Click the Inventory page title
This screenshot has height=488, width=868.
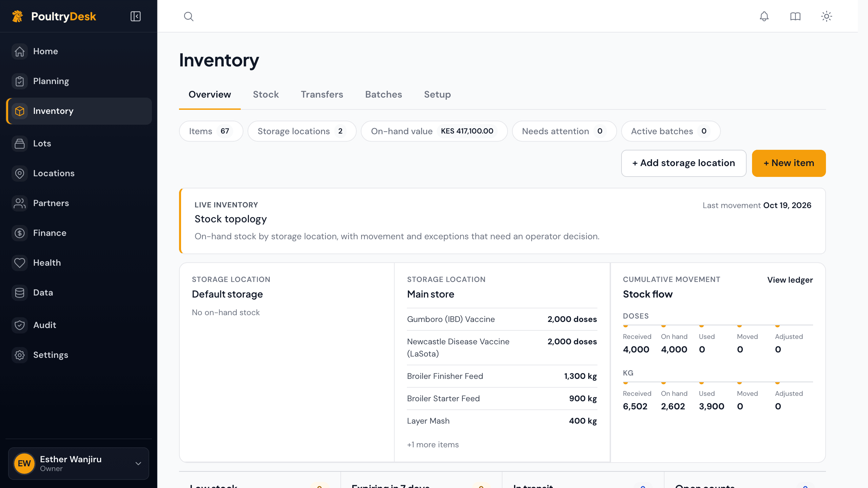(x=219, y=60)
